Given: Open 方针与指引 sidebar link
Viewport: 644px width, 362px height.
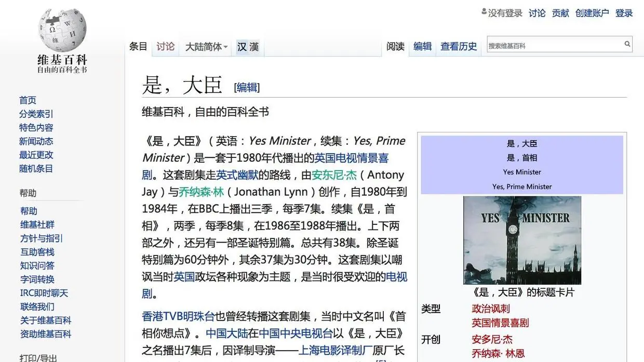Looking at the screenshot, I should [42, 238].
